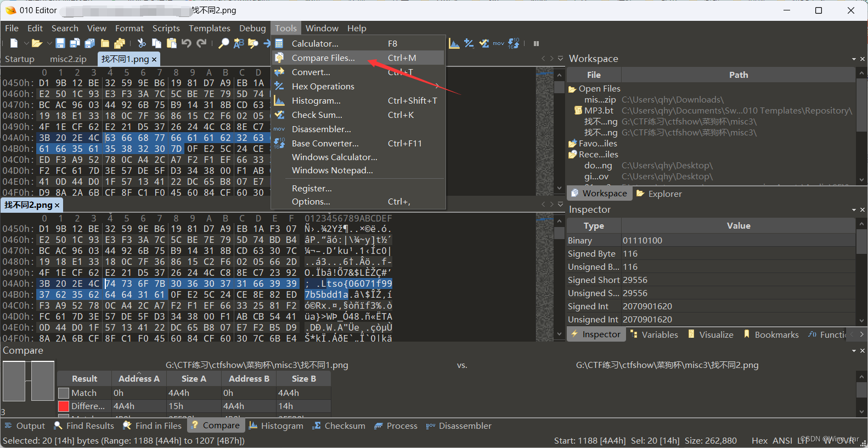
Task: Click the Undo arrow icon
Action: coord(187,43)
